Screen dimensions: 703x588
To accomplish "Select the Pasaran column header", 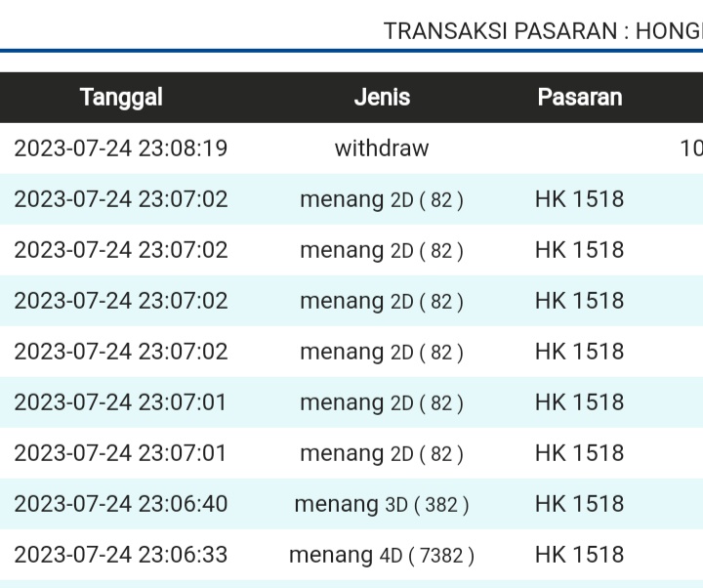I will tap(579, 98).
